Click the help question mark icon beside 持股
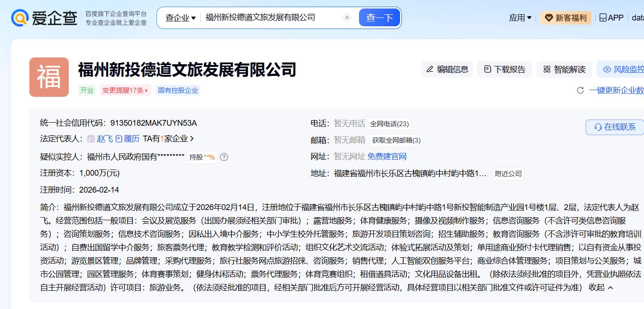The height and width of the screenshot is (309, 644). click(224, 157)
